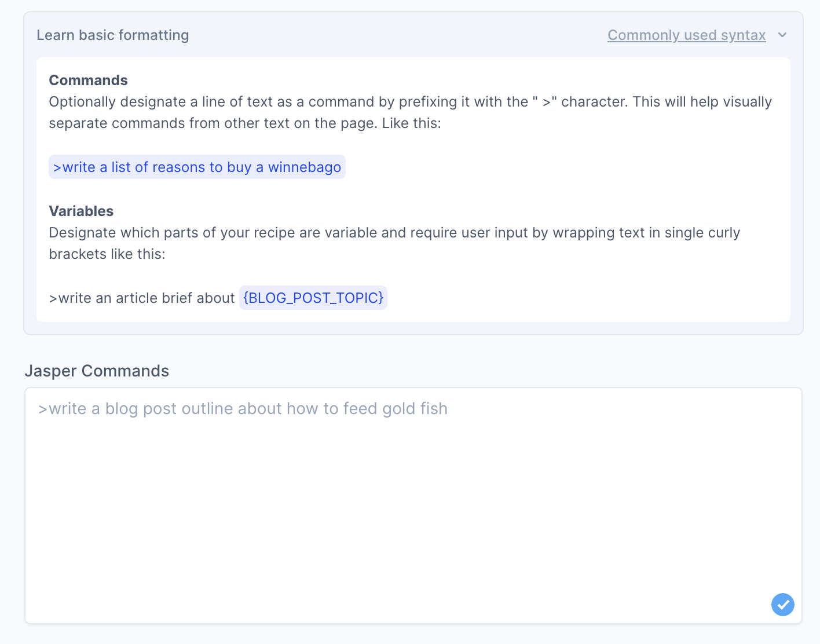
Task: Click the {BLOG_POST_TOPIC} variable chip
Action: (x=313, y=298)
